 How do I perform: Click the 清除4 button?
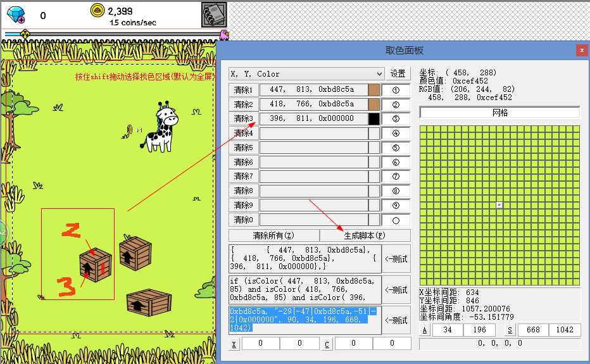coord(244,133)
